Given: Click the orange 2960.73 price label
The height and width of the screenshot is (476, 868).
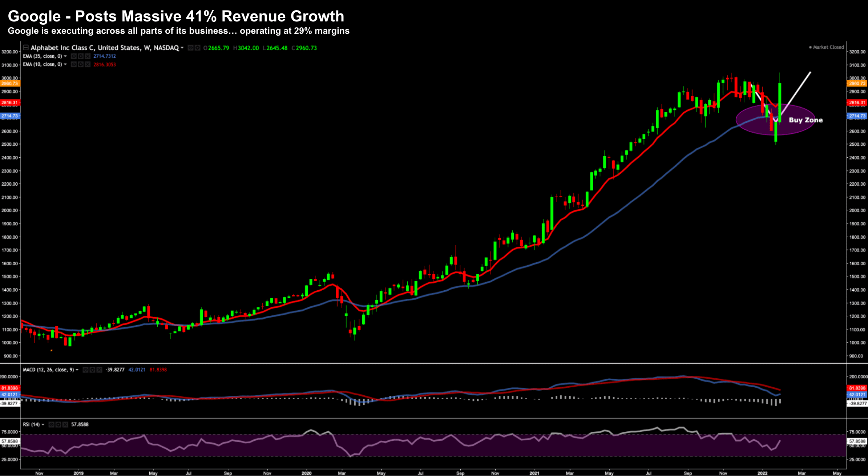Looking at the screenshot, I should [10, 84].
